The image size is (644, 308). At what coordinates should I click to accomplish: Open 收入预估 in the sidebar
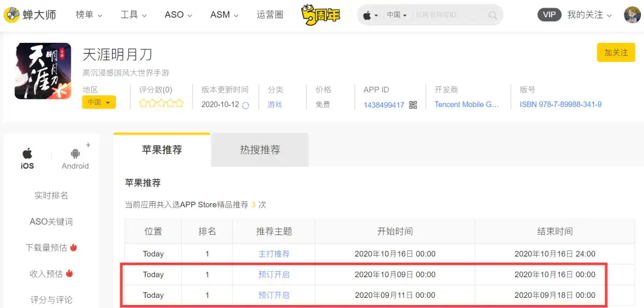(x=47, y=273)
